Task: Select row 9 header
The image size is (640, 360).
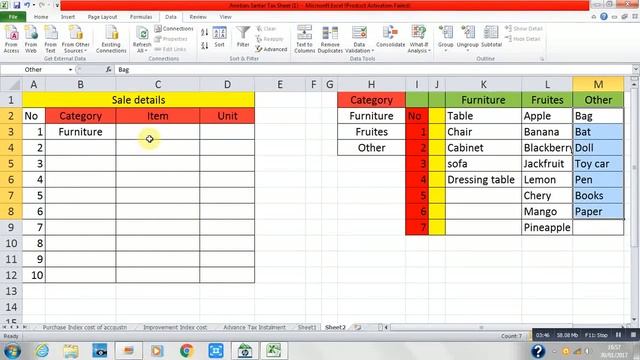Action: click(11, 227)
